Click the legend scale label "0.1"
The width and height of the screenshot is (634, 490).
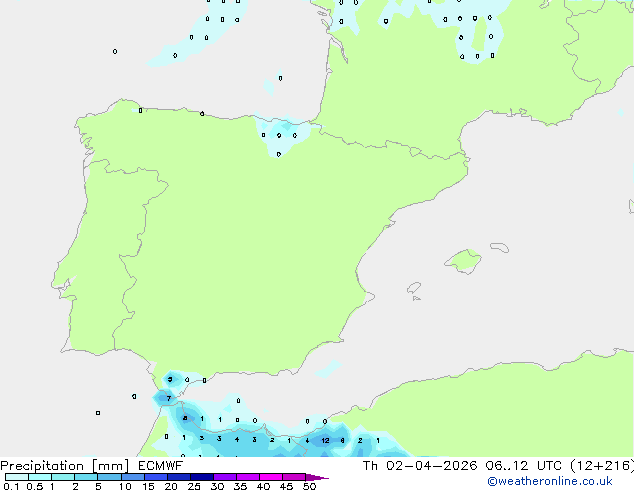click(x=11, y=486)
